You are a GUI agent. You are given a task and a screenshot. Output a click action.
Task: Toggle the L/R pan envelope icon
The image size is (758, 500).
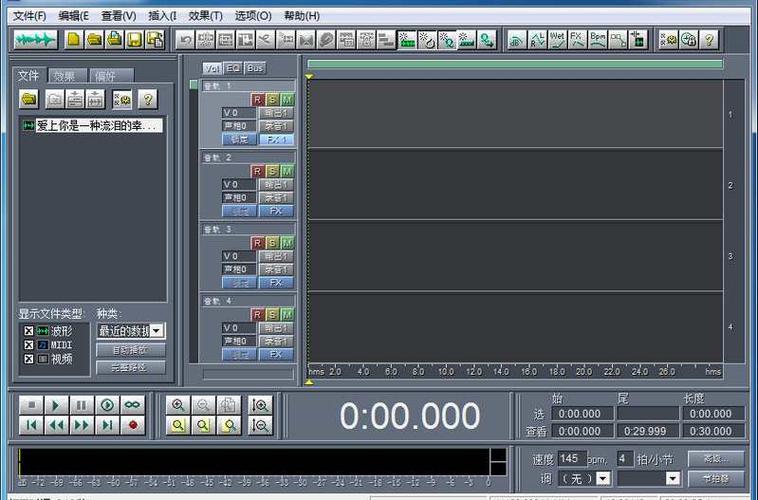[537, 40]
